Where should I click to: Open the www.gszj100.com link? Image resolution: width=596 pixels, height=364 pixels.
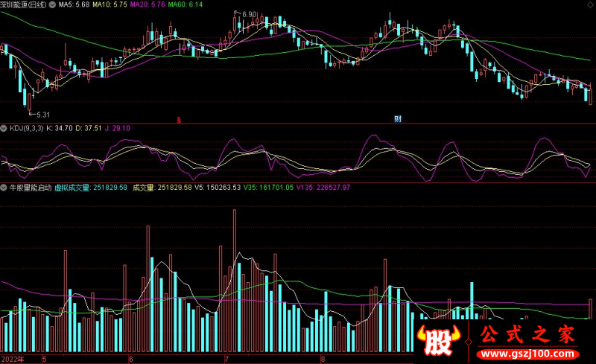coord(527,354)
